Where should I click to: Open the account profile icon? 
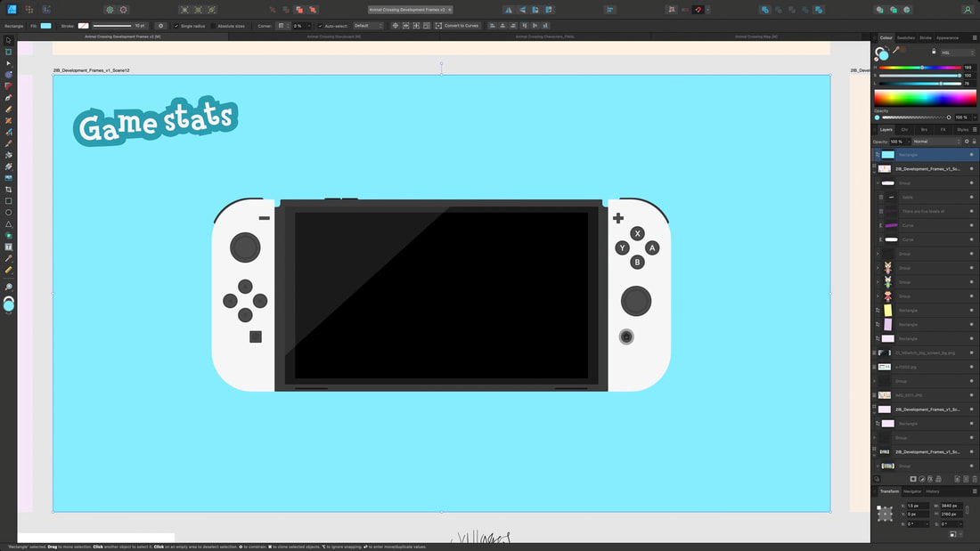click(x=968, y=10)
